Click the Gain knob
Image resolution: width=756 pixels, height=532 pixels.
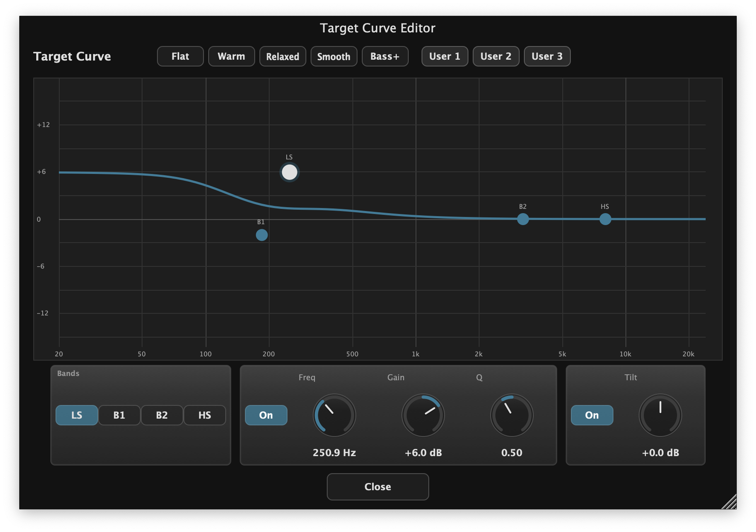[423, 415]
